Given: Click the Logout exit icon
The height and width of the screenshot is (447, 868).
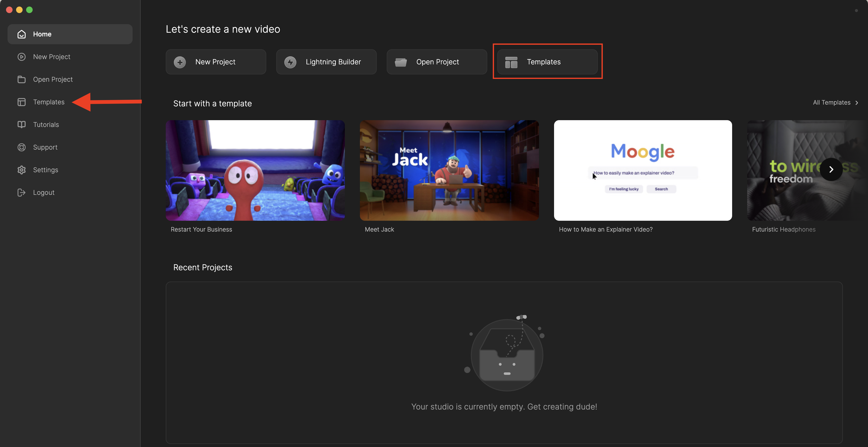Looking at the screenshot, I should click(x=22, y=192).
